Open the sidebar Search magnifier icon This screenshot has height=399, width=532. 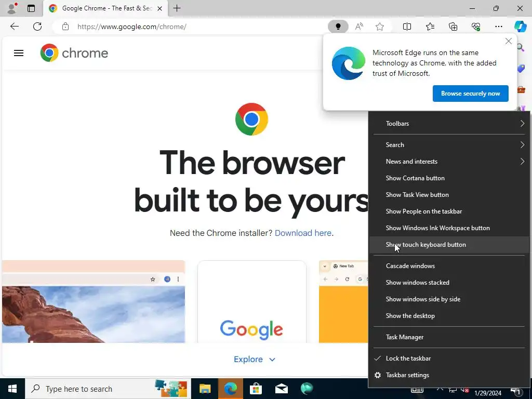click(521, 47)
